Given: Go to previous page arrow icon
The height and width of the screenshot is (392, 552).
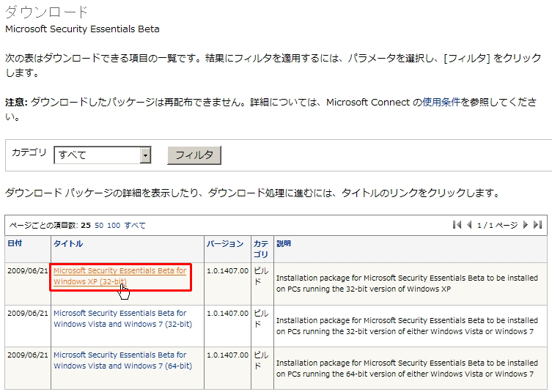Looking at the screenshot, I should [469, 225].
